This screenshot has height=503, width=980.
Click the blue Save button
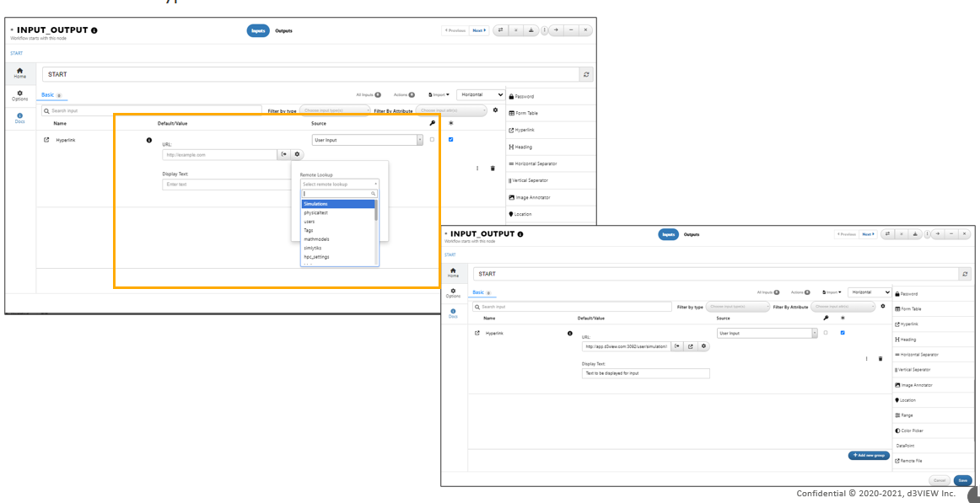tap(962, 480)
